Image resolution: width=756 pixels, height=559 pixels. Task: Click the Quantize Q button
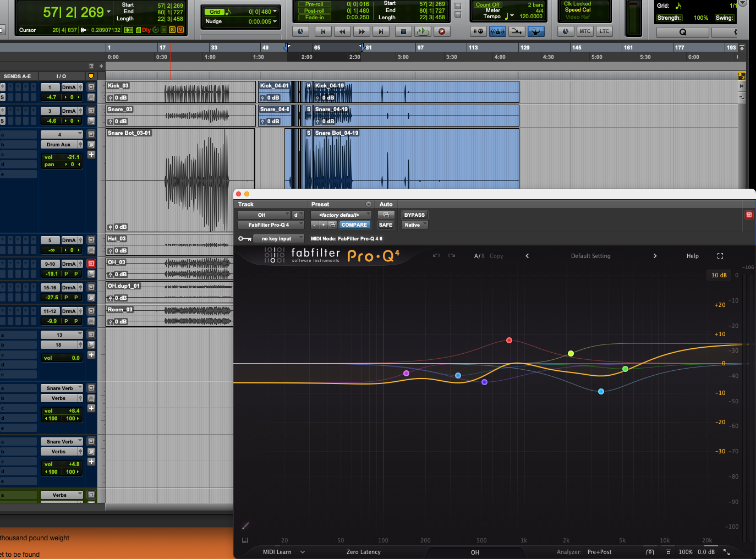(x=683, y=32)
